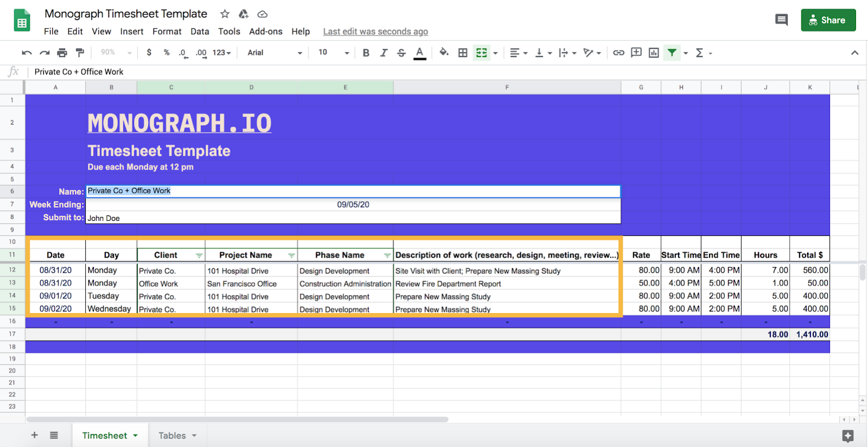Viewport: 868px width, 447px height.
Task: Rename the Monograph Timesheet Template title
Action: point(126,14)
